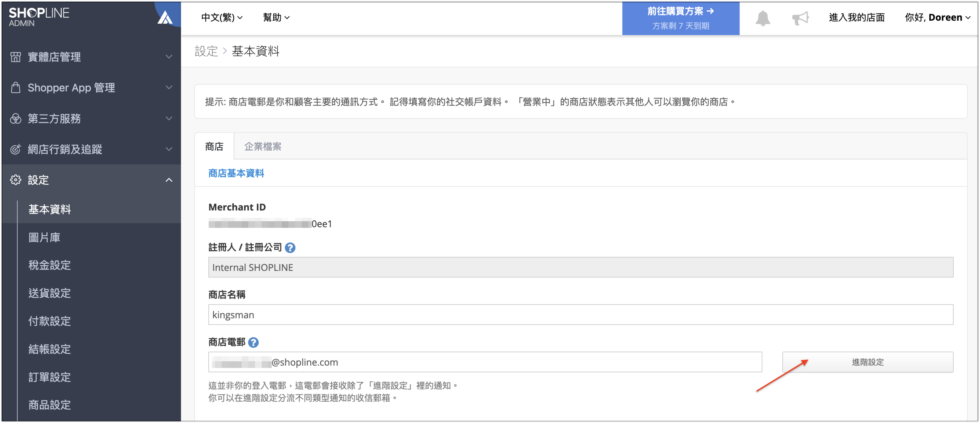The width and height of the screenshot is (980, 423).
Task: Open 稅金設定 in the sidebar
Action: click(x=49, y=265)
